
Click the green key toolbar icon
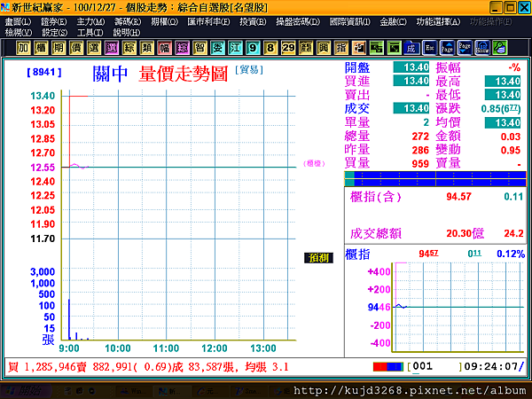coord(500,48)
